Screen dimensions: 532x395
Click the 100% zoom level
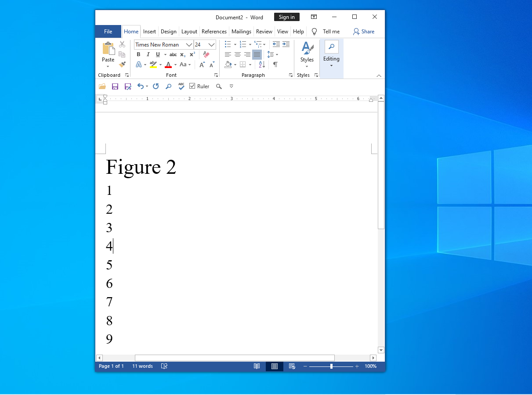370,366
